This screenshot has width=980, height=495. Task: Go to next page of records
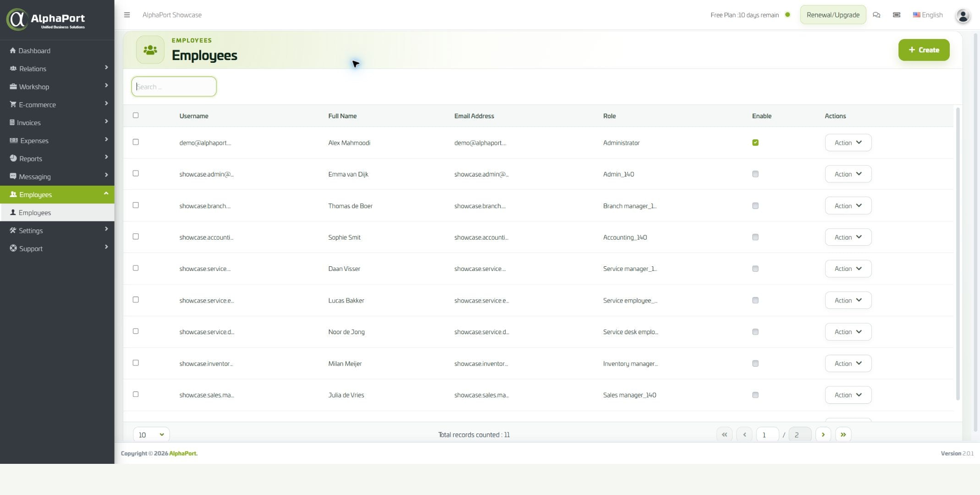pyautogui.click(x=823, y=434)
